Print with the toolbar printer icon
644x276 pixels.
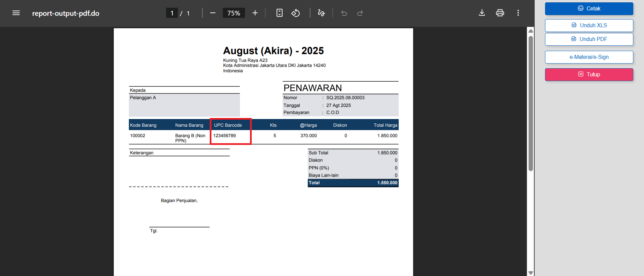point(500,13)
